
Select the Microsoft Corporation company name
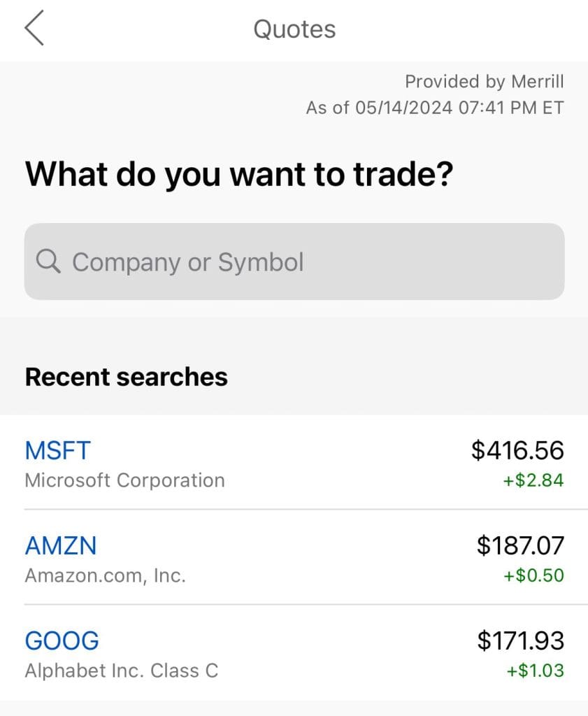click(x=125, y=480)
